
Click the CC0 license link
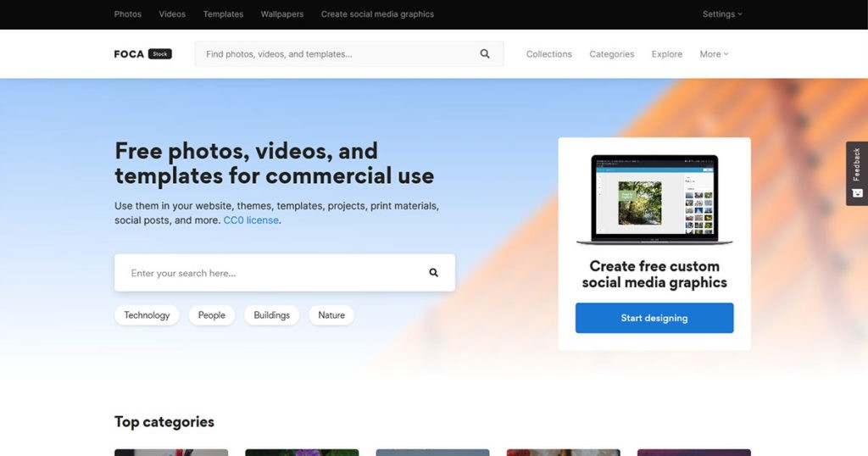pos(251,220)
